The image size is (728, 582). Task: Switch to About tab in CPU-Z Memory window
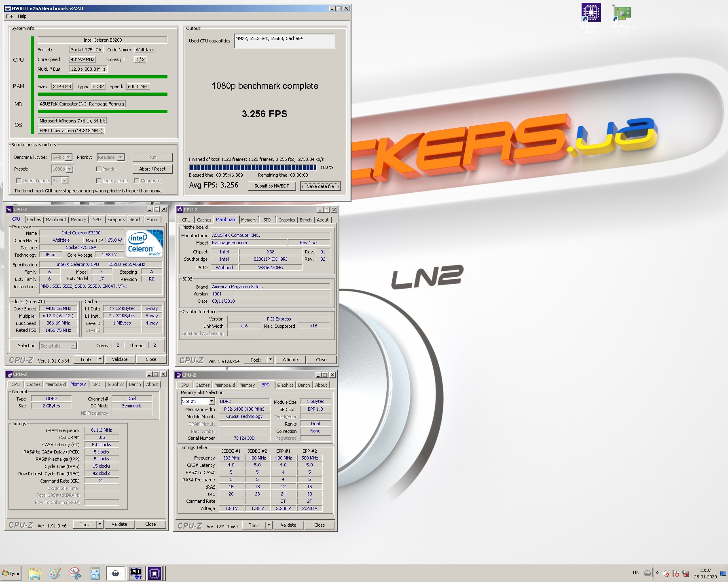[152, 384]
